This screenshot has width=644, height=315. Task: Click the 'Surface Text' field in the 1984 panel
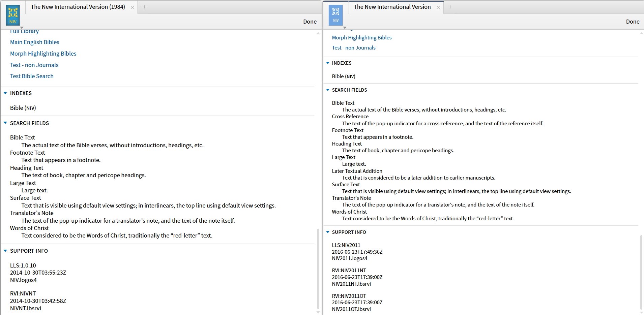pyautogui.click(x=26, y=198)
